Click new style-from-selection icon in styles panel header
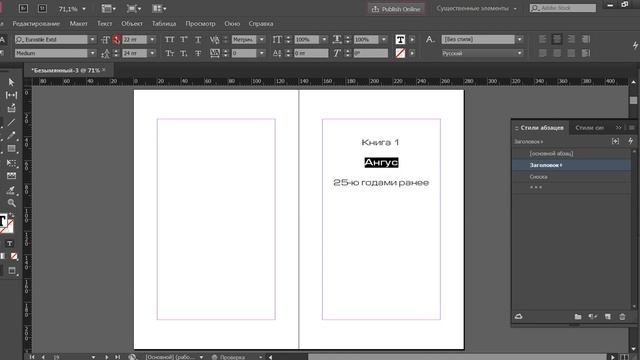The image size is (640, 360). 615,141
